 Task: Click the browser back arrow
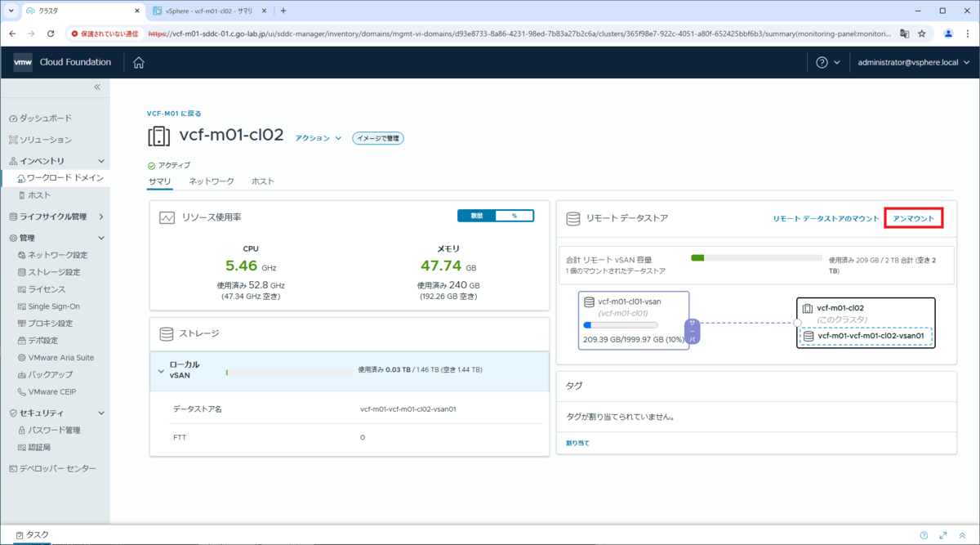point(11,34)
